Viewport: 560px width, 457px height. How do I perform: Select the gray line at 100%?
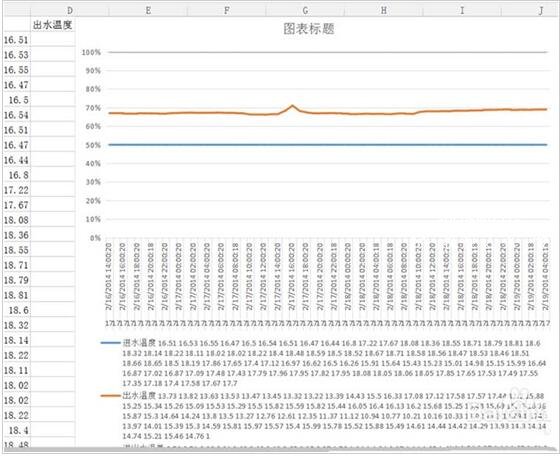pos(328,52)
